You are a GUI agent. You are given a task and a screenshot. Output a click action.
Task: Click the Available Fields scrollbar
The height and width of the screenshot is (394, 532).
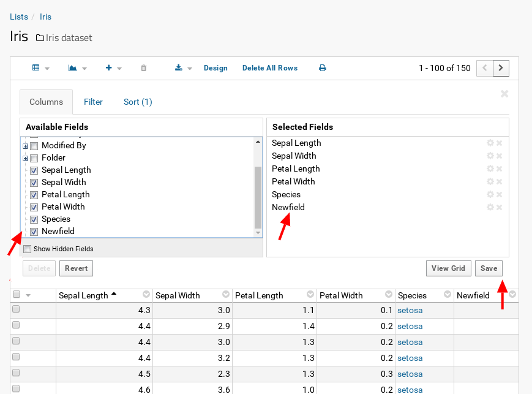click(258, 196)
